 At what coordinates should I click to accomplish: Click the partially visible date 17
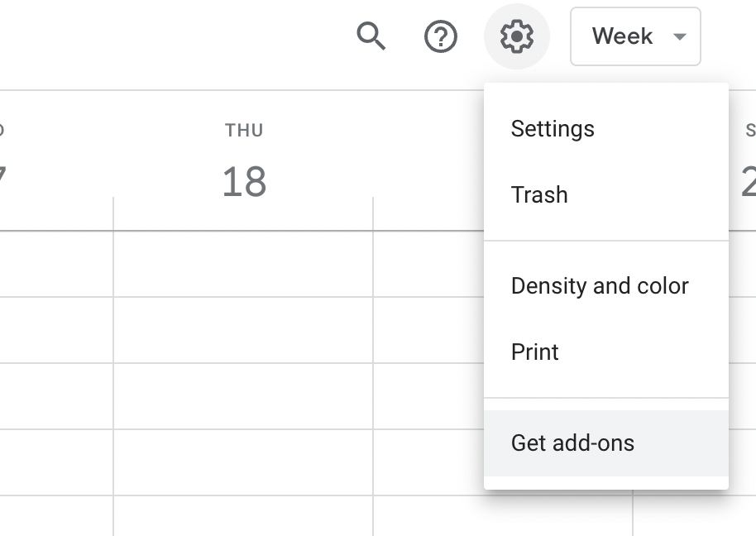[x=2, y=182]
